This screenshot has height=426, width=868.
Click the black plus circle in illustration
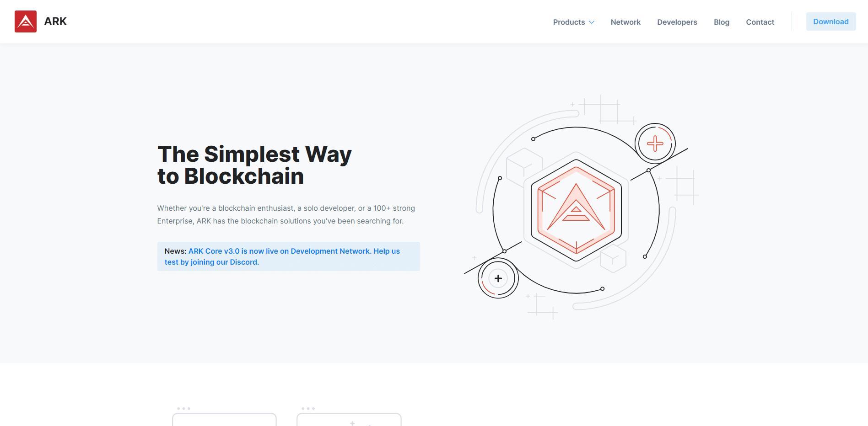pyautogui.click(x=498, y=278)
